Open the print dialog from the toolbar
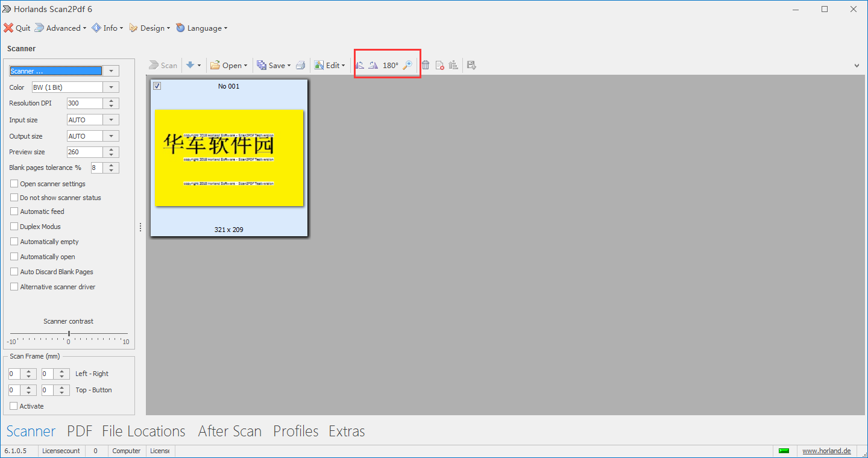Image resolution: width=868 pixels, height=458 pixels. coord(301,64)
